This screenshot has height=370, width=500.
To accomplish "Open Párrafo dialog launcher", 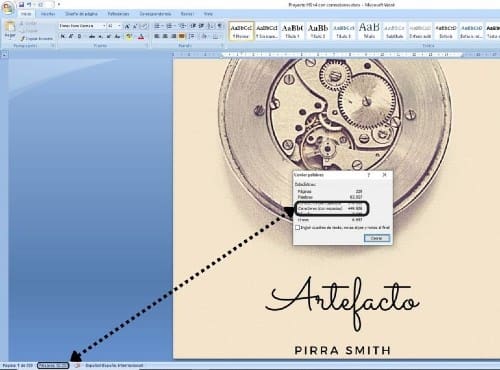I will [x=222, y=46].
